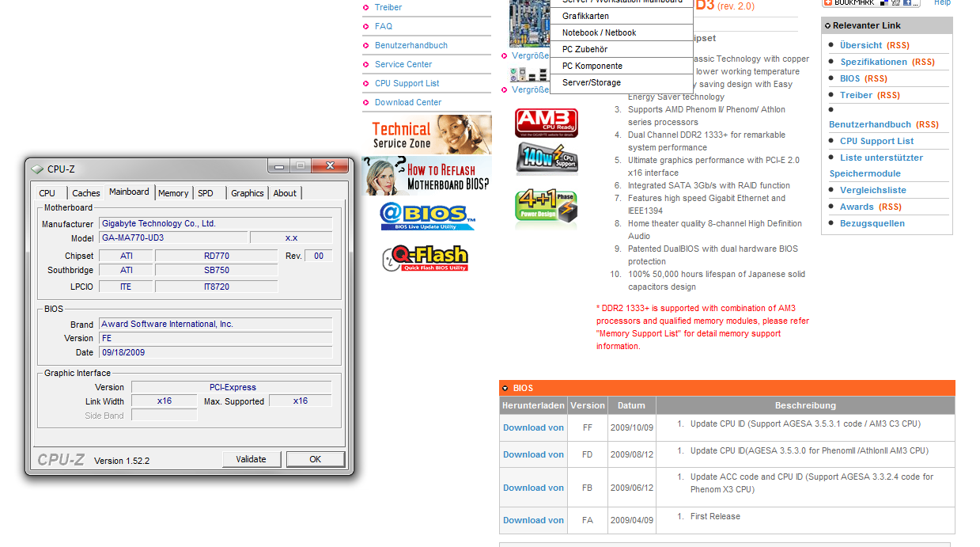Open the 140W CPU Support badge
The width and height of the screenshot is (980, 547).
click(x=547, y=158)
